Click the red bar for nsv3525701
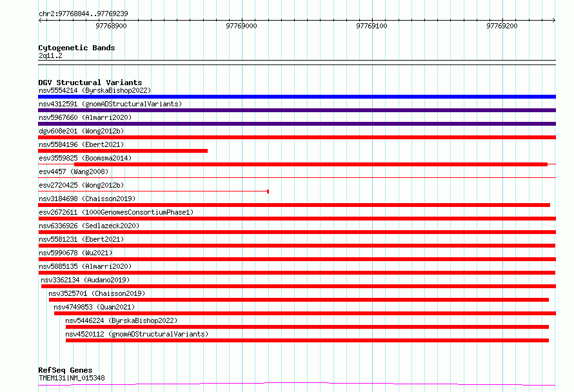This screenshot has height=392, width=574. click(x=299, y=300)
